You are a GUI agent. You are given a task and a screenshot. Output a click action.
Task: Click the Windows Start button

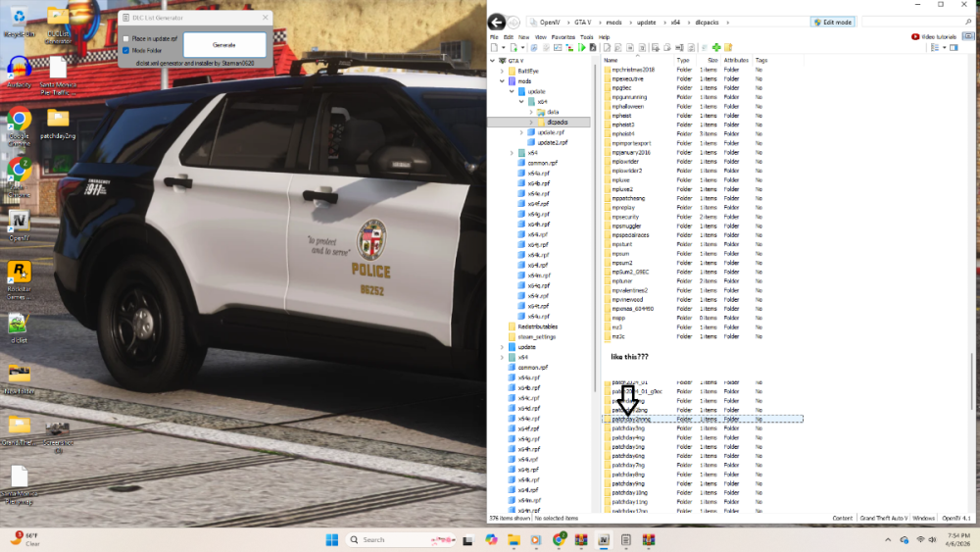click(332, 540)
